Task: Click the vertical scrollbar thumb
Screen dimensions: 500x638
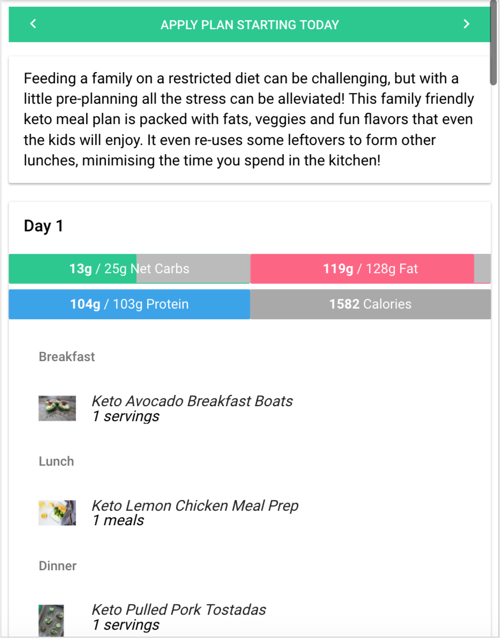Action: [493, 44]
